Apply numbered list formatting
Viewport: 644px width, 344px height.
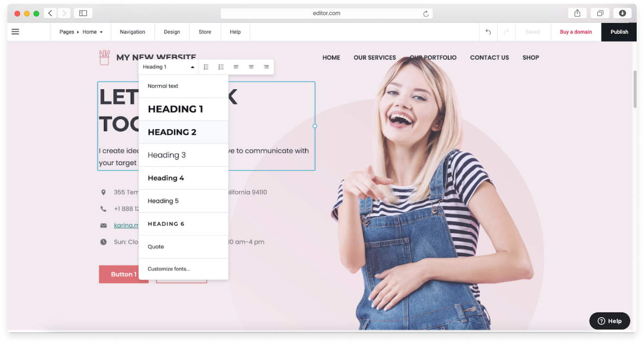tap(221, 67)
